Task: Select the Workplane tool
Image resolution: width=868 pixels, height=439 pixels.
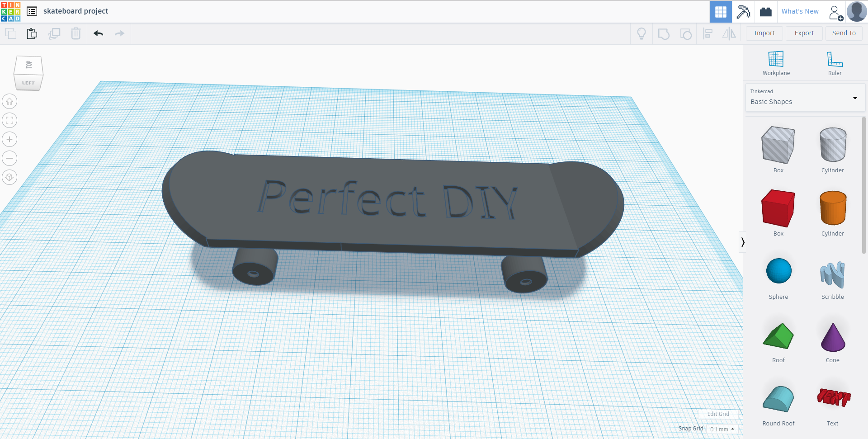Action: tap(776, 63)
